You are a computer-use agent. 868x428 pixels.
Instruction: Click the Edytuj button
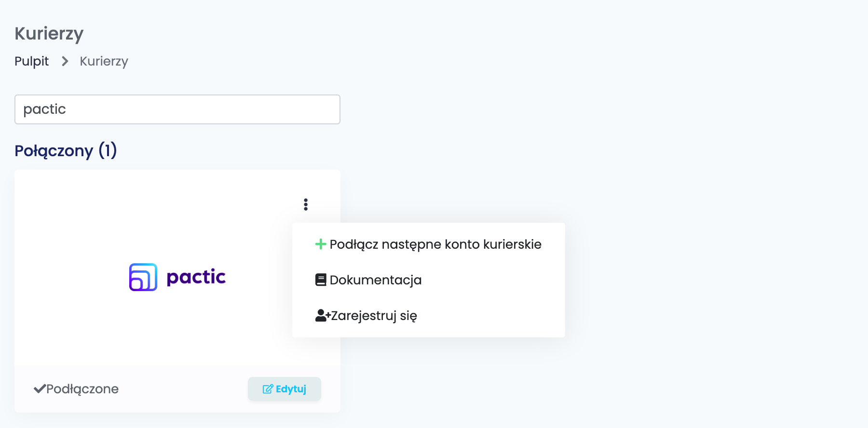tap(285, 389)
